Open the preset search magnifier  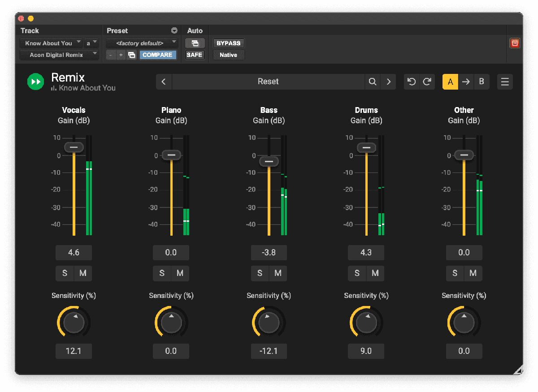pyautogui.click(x=373, y=82)
